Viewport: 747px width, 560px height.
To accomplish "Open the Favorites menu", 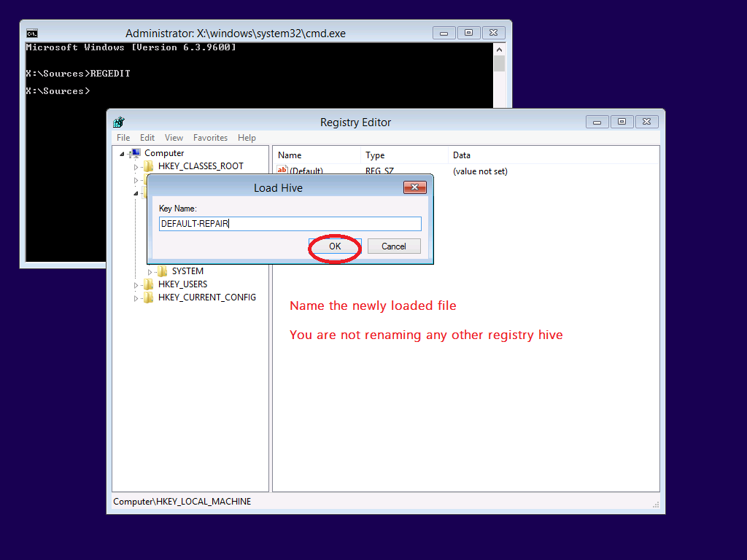I will click(x=210, y=138).
